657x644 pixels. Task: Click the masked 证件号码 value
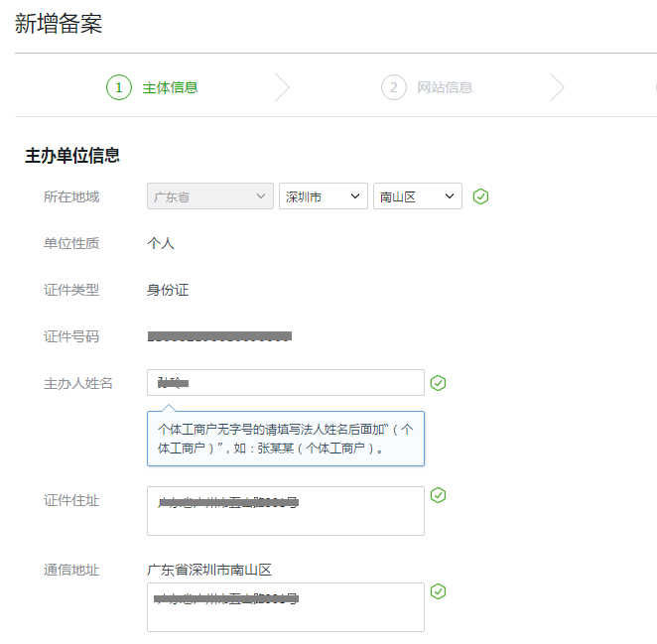(x=219, y=336)
